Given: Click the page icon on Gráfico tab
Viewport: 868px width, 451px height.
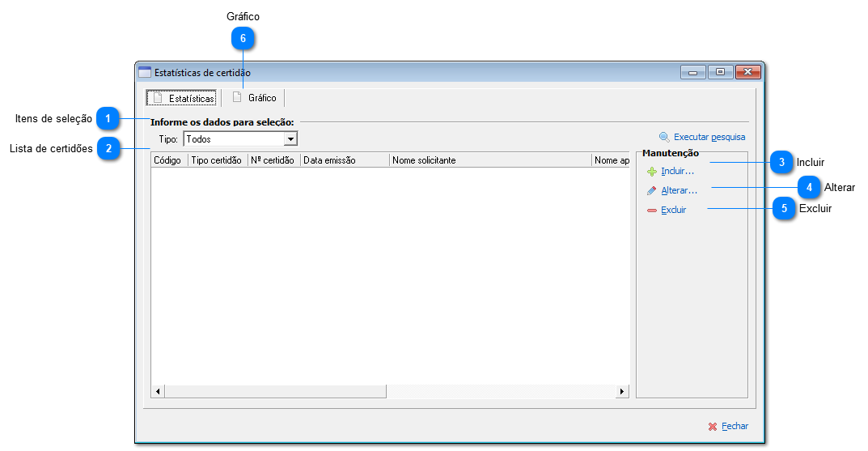Looking at the screenshot, I should pos(237,97).
